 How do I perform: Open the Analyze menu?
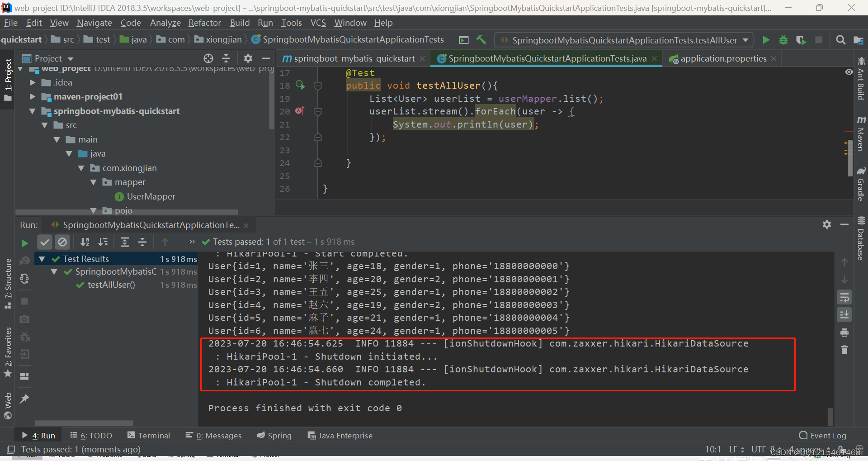pos(165,23)
